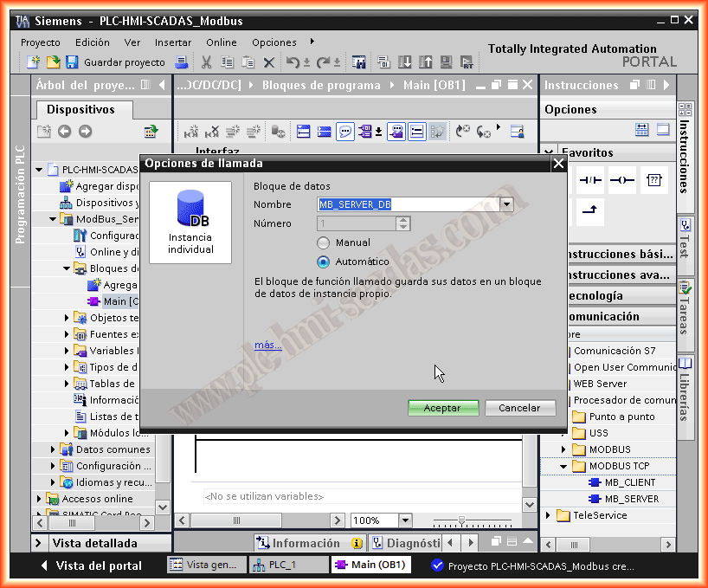
Task: Open the 100% zoom level dropdown
Action: [x=405, y=520]
